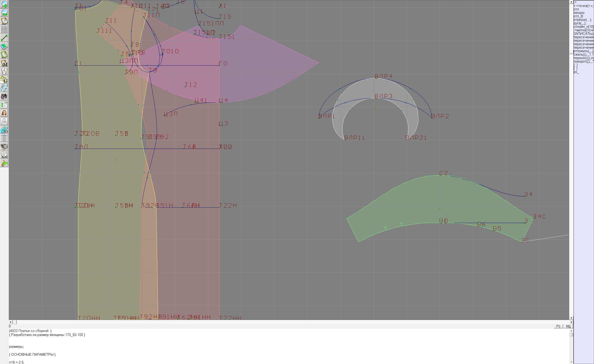Click the Рз button

pyautogui.click(x=558, y=326)
